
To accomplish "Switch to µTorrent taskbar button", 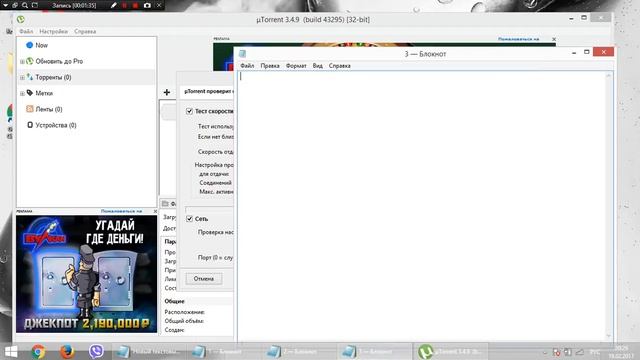I will (450, 351).
